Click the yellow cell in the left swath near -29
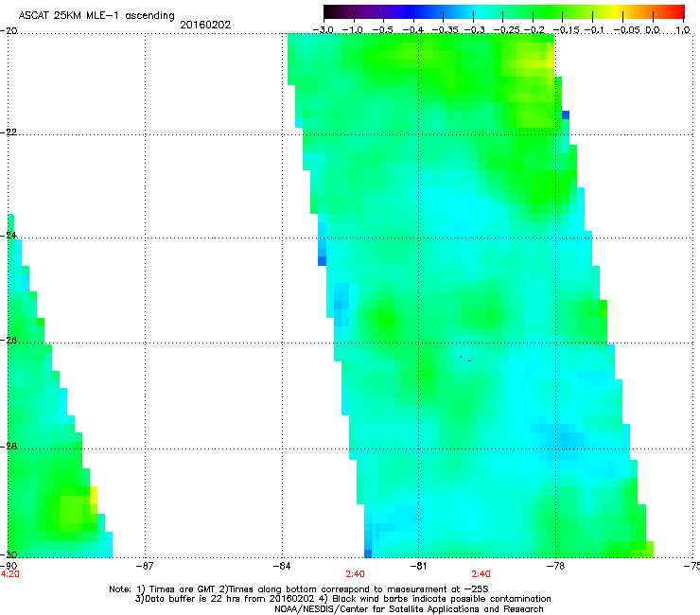The height and width of the screenshot is (615, 700). click(94, 495)
